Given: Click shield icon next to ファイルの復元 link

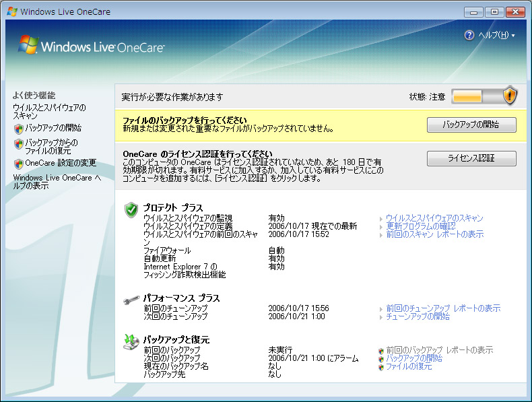Looking at the screenshot, I should pos(381,367).
